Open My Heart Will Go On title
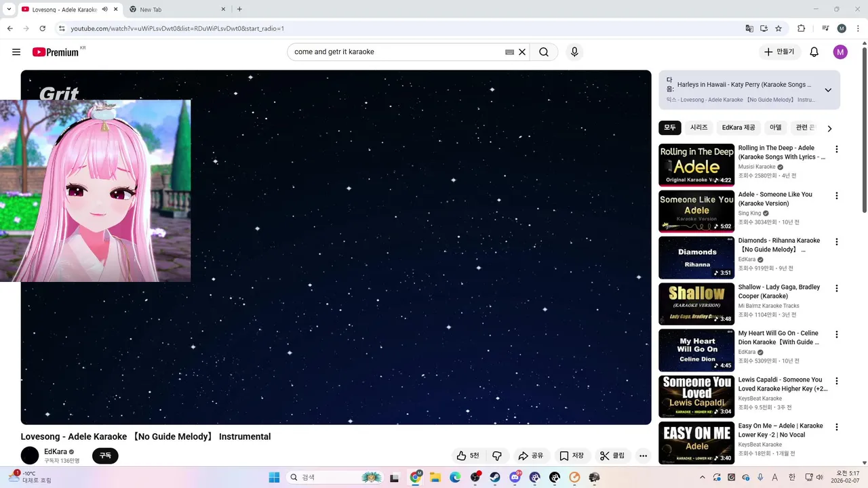The height and width of the screenshot is (488, 868). pyautogui.click(x=780, y=338)
